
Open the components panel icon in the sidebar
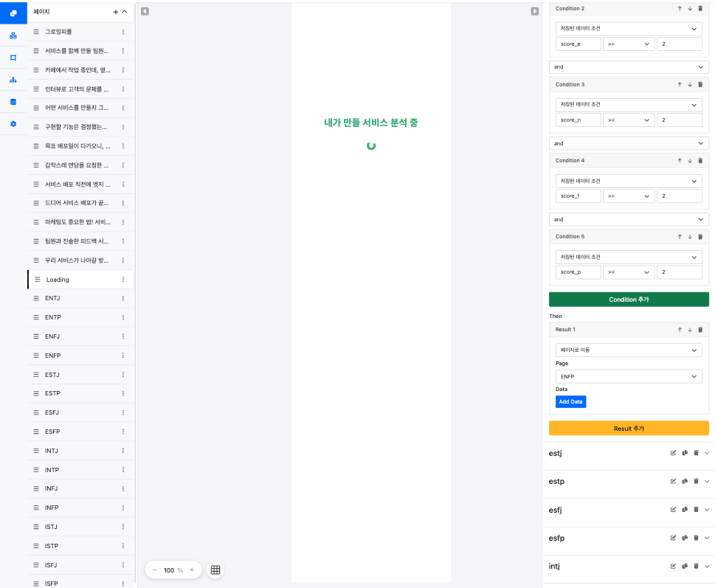coord(12,34)
